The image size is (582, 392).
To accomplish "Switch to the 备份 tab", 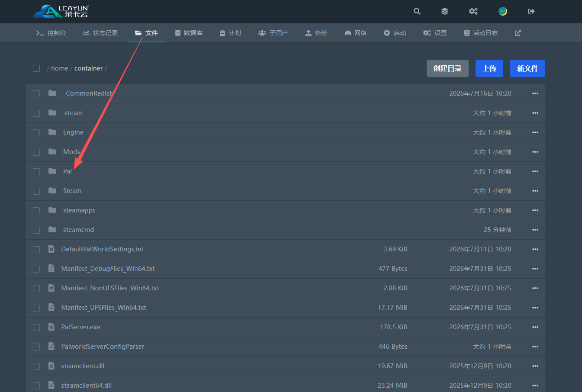I will 316,33.
